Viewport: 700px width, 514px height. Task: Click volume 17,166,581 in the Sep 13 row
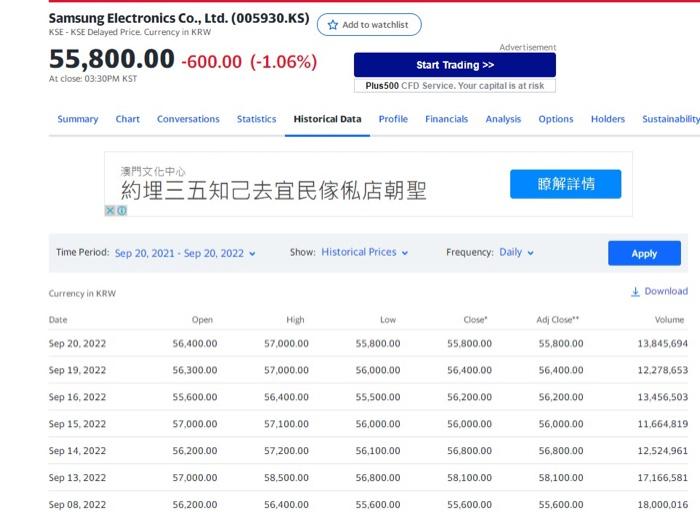tap(662, 477)
